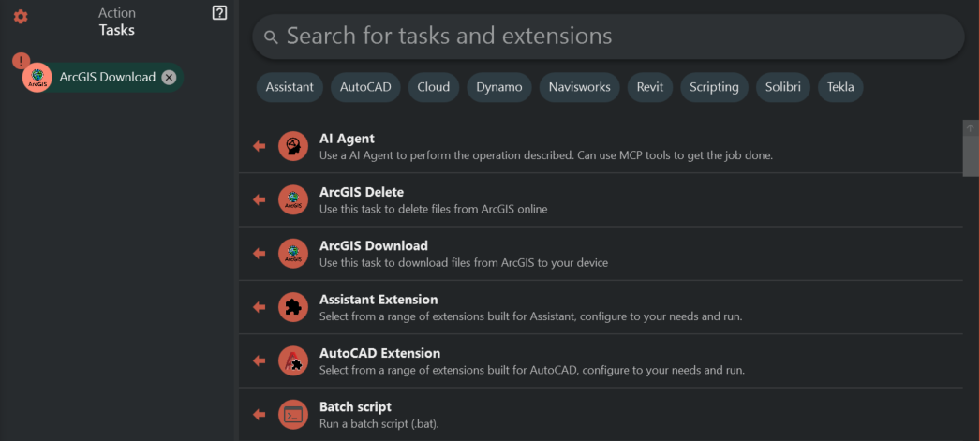980x441 pixels.
Task: Add AutoCAD Extension task using its arrow
Action: [259, 361]
